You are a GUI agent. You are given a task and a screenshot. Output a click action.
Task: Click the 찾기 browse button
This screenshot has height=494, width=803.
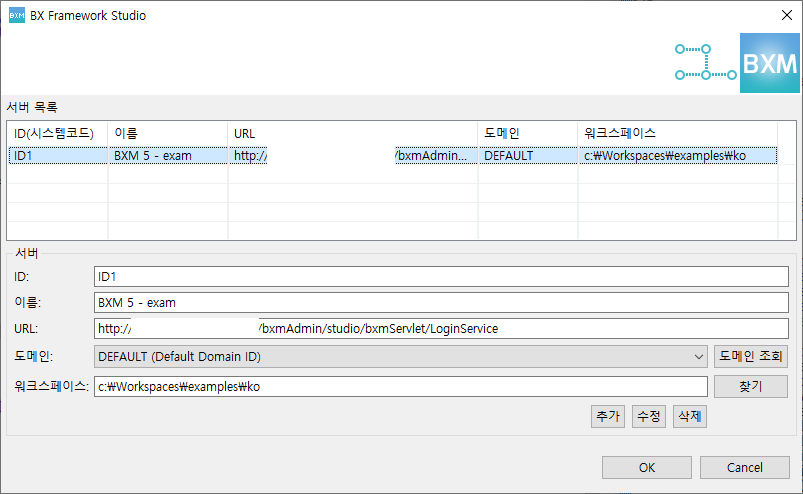pyautogui.click(x=751, y=386)
